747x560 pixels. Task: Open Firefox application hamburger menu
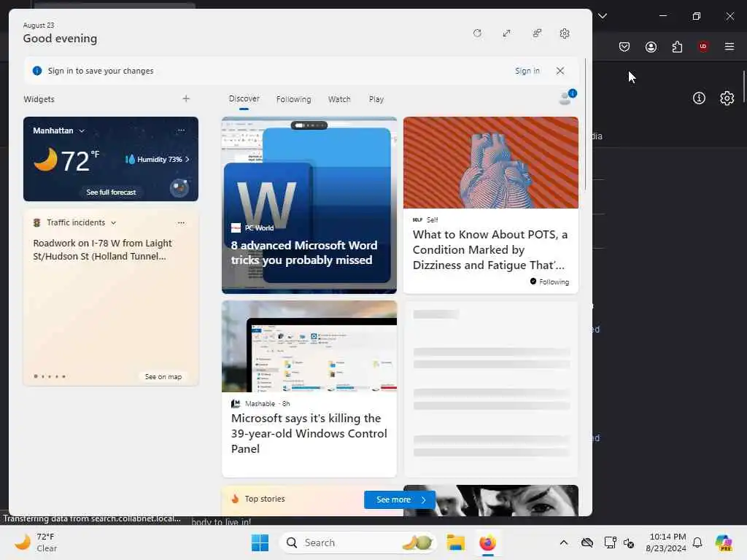click(729, 46)
